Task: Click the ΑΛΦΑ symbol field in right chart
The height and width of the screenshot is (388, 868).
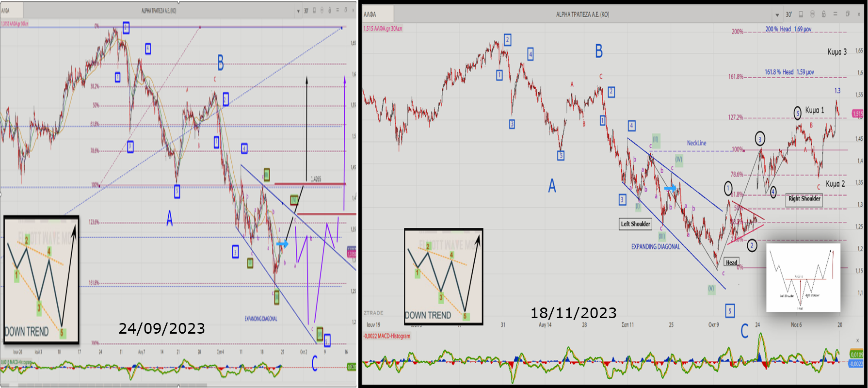Action: pos(378,15)
